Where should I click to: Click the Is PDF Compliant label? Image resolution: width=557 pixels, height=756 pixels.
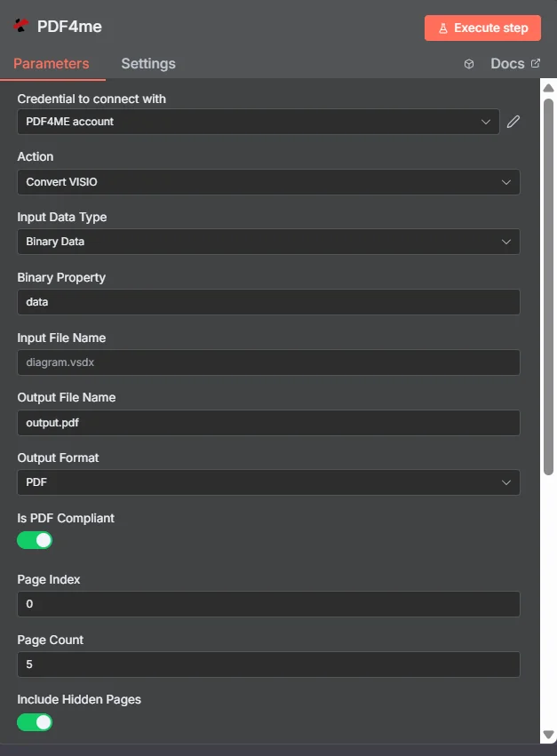click(x=66, y=518)
